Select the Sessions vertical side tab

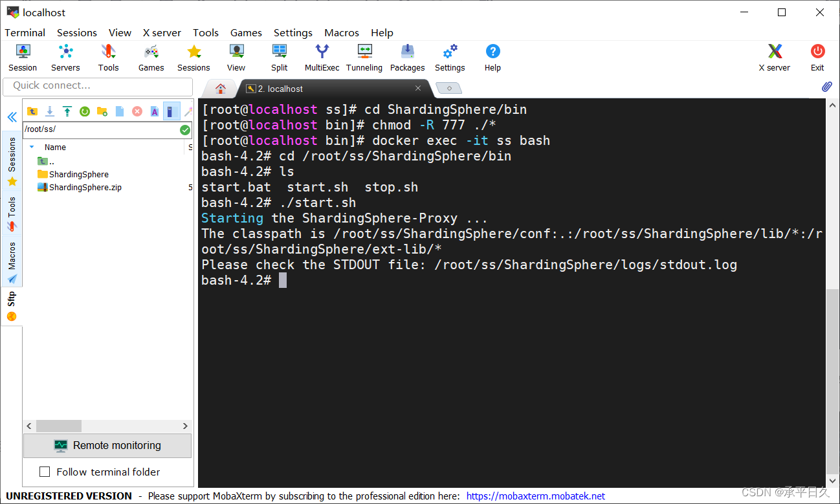12,160
